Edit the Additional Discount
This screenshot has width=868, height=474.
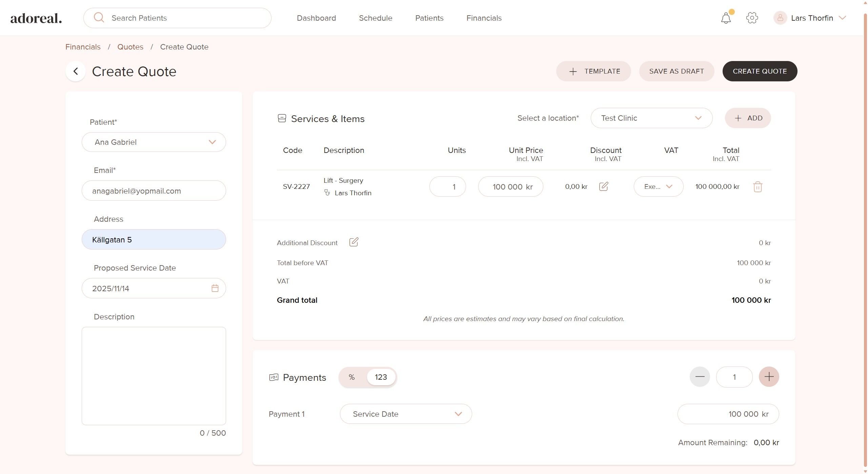tap(354, 242)
